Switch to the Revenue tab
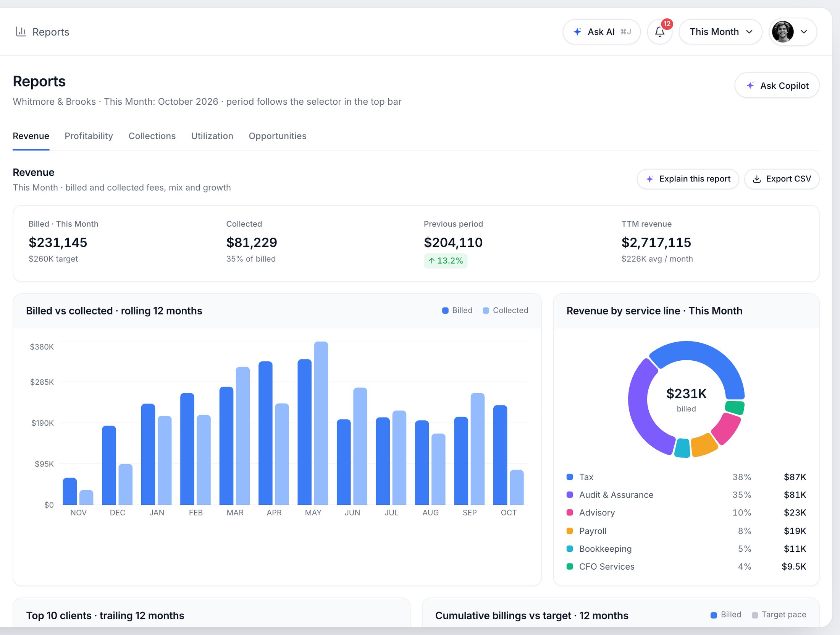 pyautogui.click(x=31, y=136)
